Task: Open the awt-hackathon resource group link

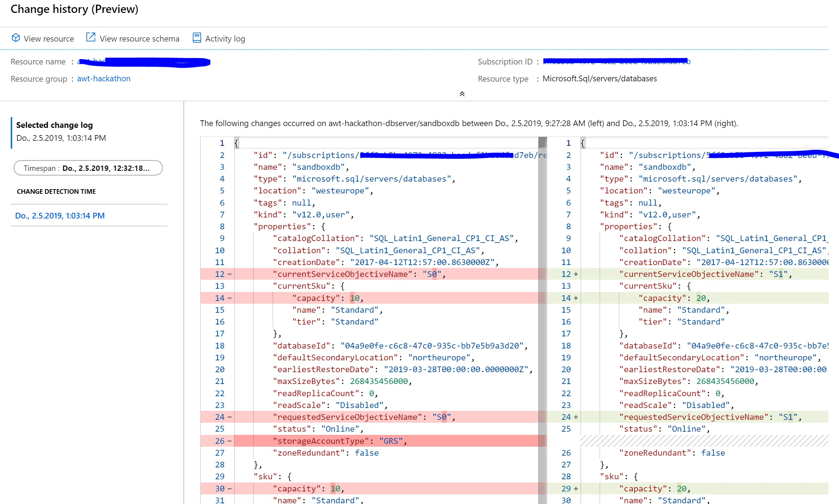Action: (x=104, y=78)
